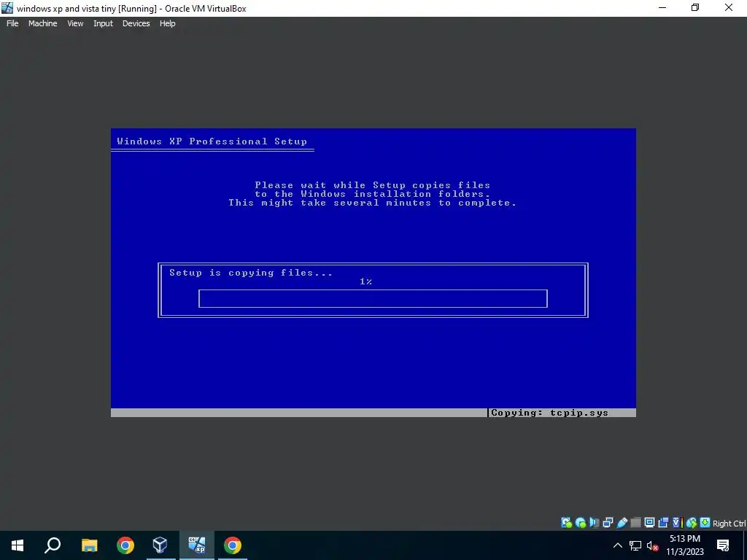The width and height of the screenshot is (747, 560).
Task: Open Windows taskbar search
Action: (53, 545)
